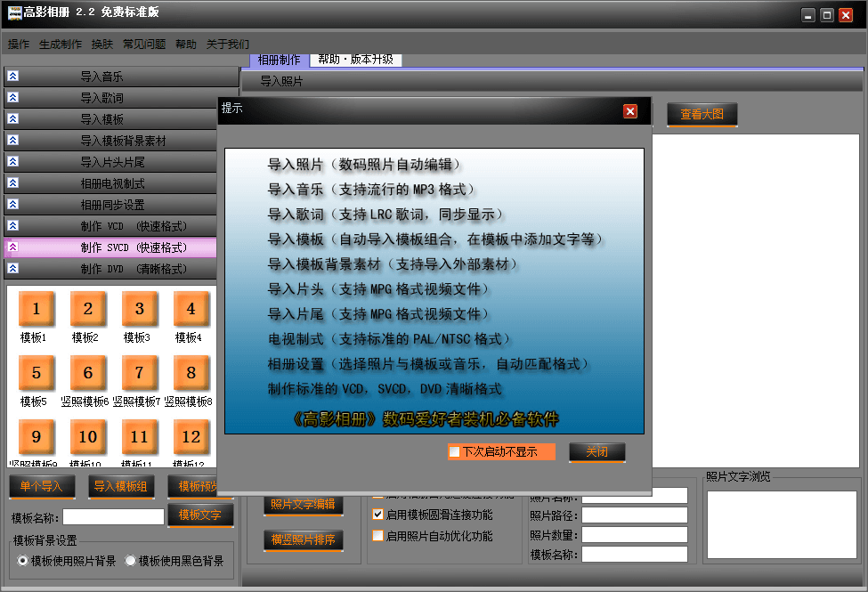868x592 pixels.
Task: Click the 查看大图 button
Action: [702, 114]
